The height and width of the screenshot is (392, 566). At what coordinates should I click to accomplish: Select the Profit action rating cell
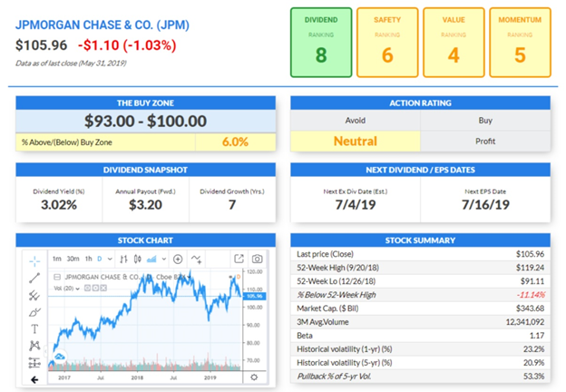[x=485, y=142]
